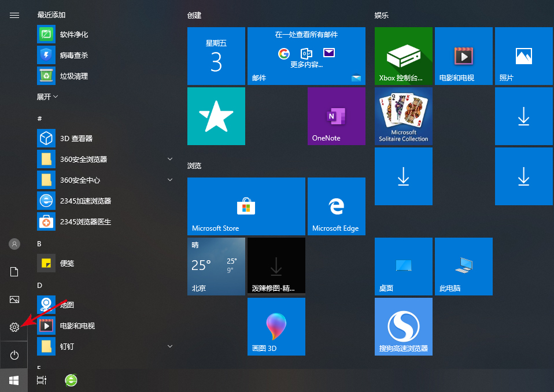Open the 照片 photos tile

click(523, 56)
